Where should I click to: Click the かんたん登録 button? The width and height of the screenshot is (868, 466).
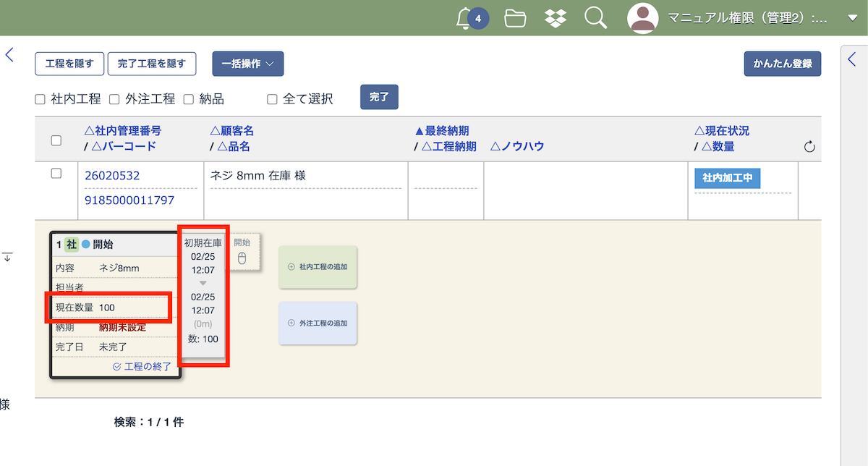coord(782,64)
